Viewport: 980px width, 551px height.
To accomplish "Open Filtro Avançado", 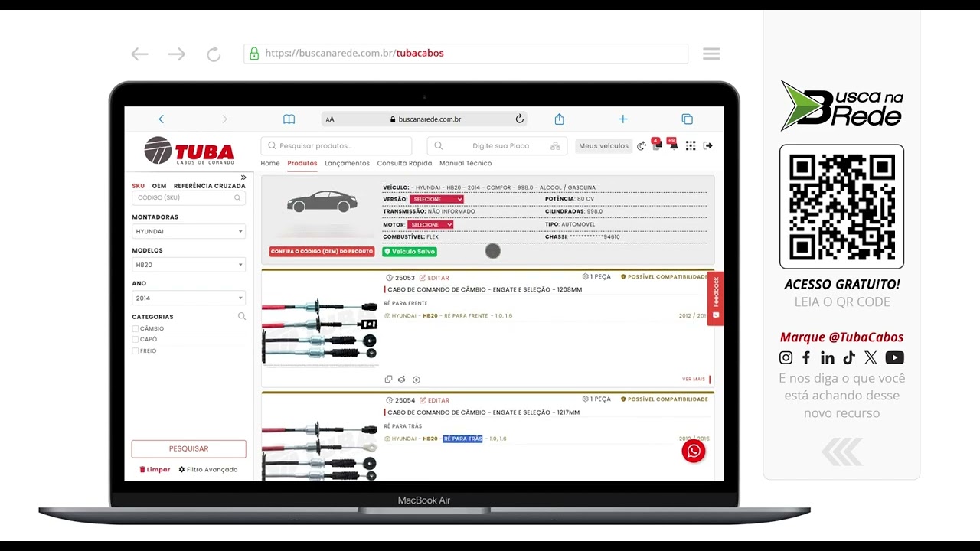I will click(208, 469).
